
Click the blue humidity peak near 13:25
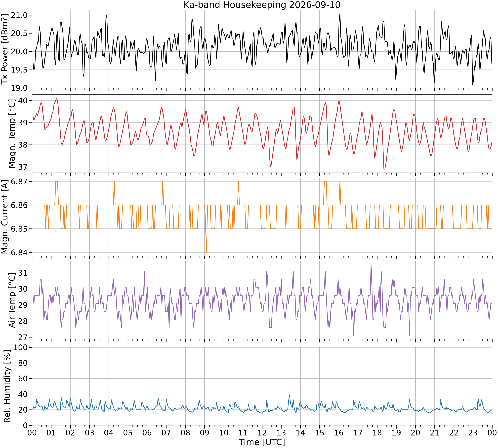[289, 395]
